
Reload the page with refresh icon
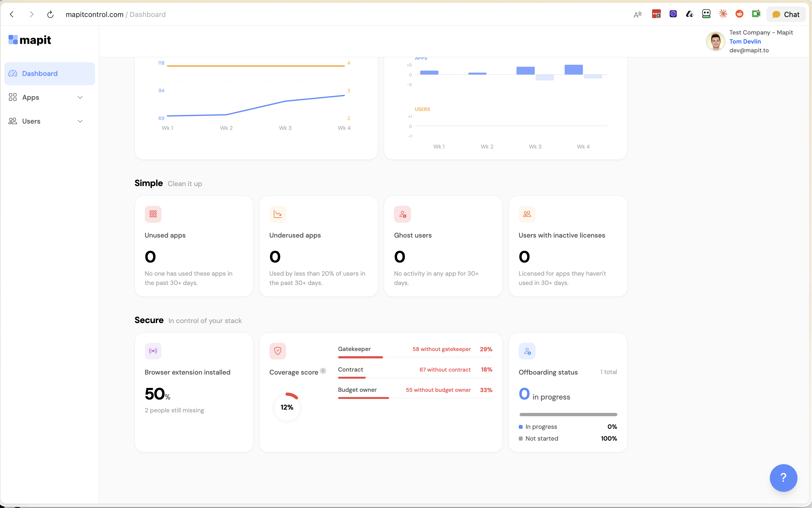coord(50,15)
